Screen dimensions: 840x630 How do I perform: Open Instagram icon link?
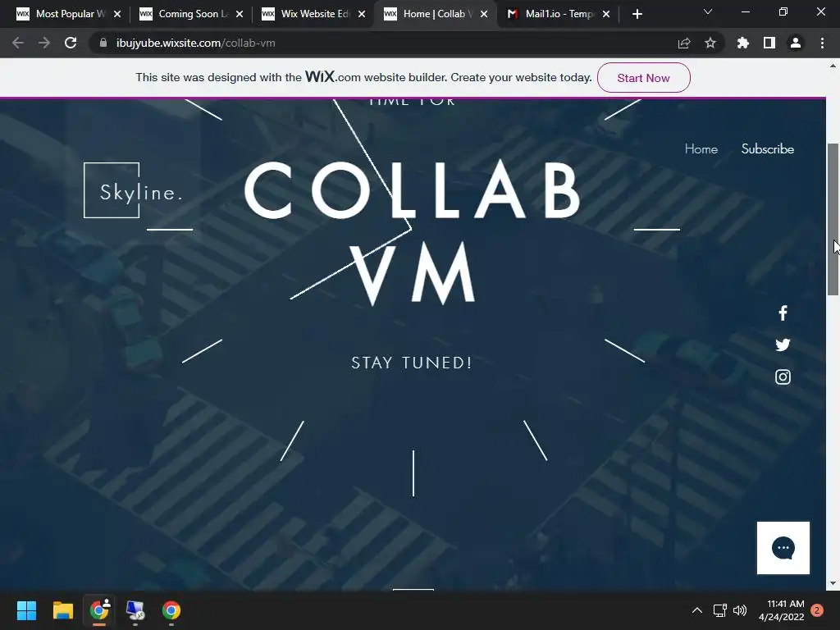pos(783,377)
